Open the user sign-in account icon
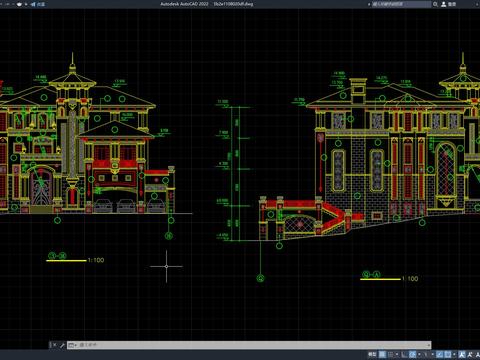Viewport: 480px width, 360px height. point(444,4)
